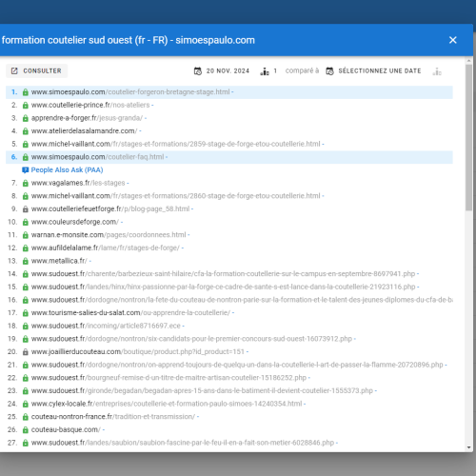
Task: Open couteau-basque.com result
Action: point(66,429)
